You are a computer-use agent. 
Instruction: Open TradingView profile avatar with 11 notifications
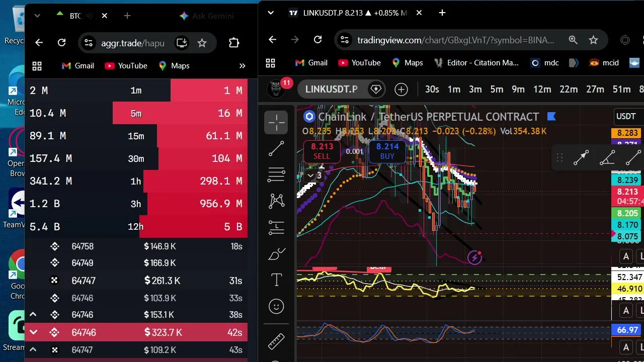[275, 89]
